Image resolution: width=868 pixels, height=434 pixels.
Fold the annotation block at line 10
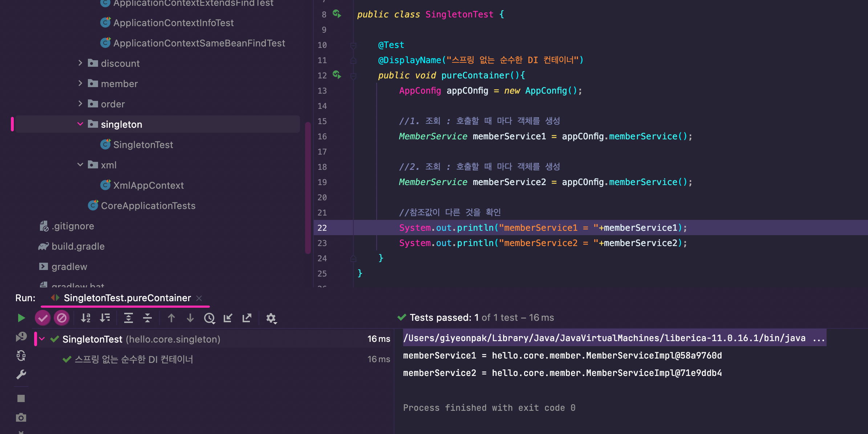pos(353,45)
